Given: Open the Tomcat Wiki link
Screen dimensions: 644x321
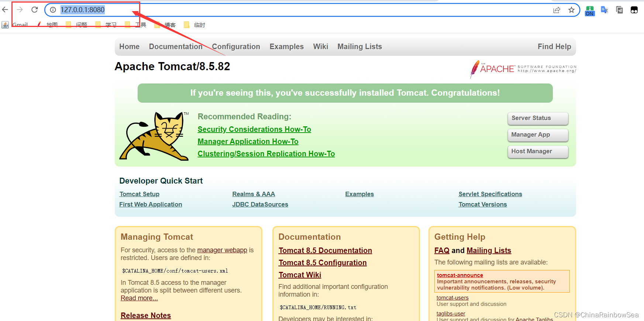Looking at the screenshot, I should pos(300,275).
